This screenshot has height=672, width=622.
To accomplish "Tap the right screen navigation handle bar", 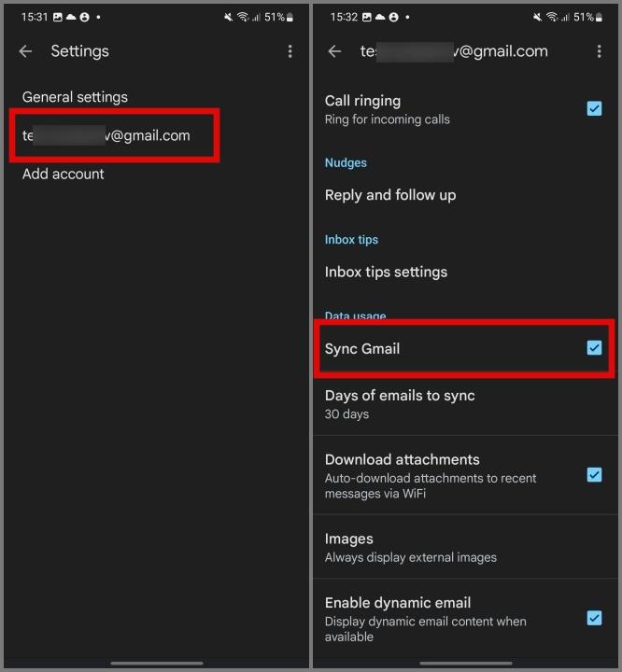I will pyautogui.click(x=465, y=663).
